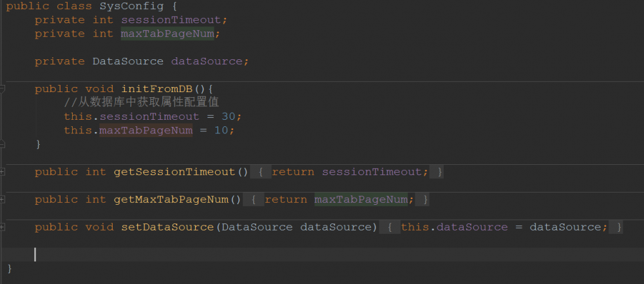Click the folded 'this.dataSource = dataSource;' body
This screenshot has height=284, width=644.
click(x=503, y=227)
